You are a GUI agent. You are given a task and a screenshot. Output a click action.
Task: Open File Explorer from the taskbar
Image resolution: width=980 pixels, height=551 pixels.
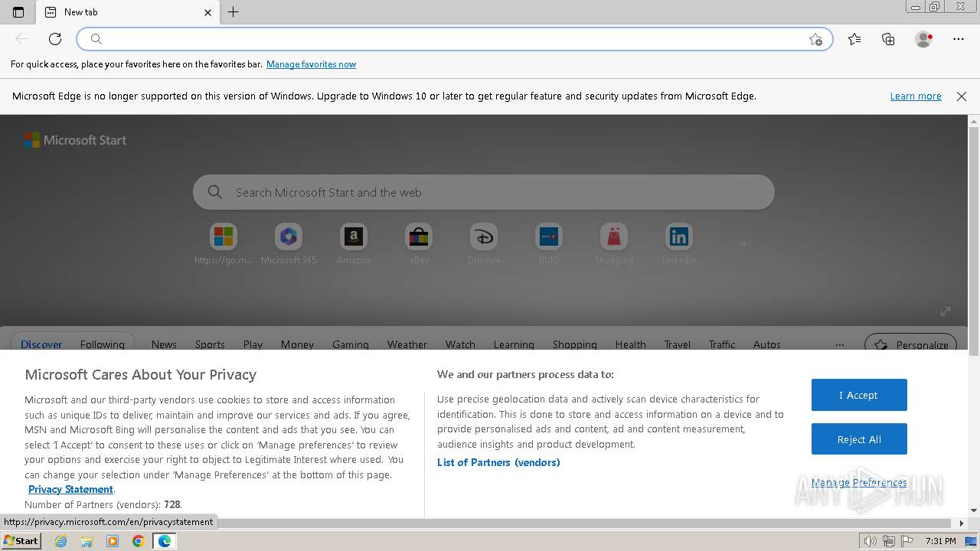[87, 541]
